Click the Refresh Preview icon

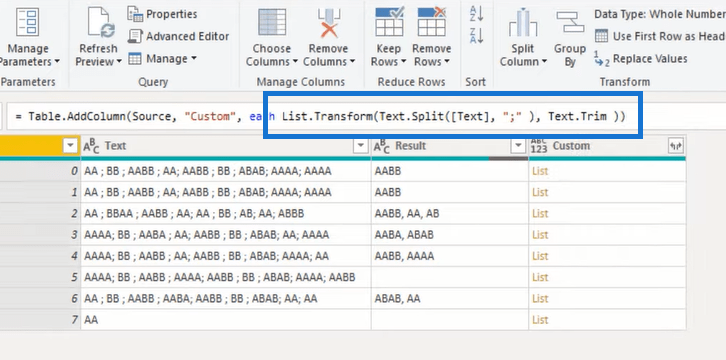click(101, 23)
